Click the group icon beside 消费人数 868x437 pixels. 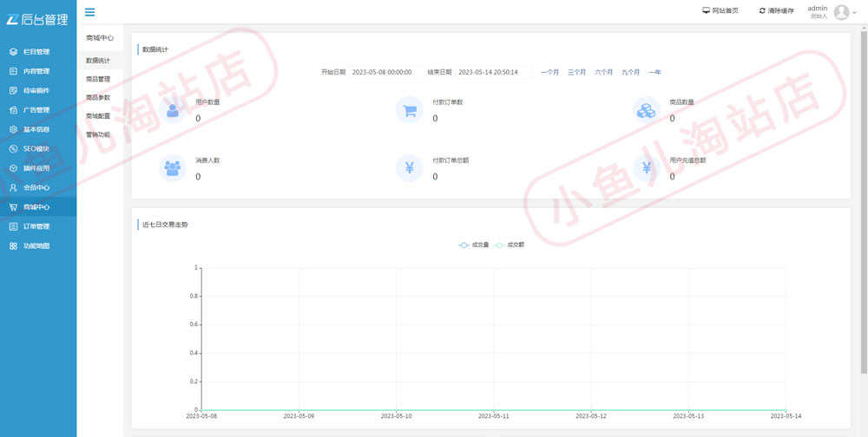(x=173, y=168)
